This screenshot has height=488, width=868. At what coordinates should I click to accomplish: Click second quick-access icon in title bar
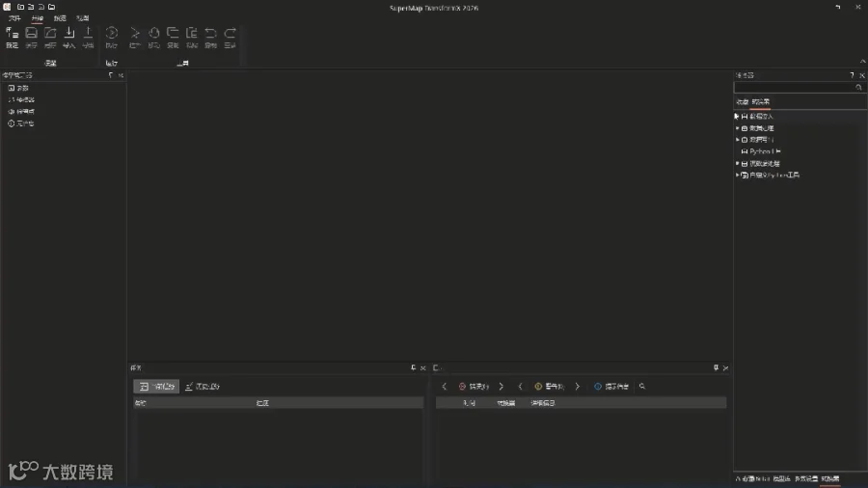[x=31, y=7]
